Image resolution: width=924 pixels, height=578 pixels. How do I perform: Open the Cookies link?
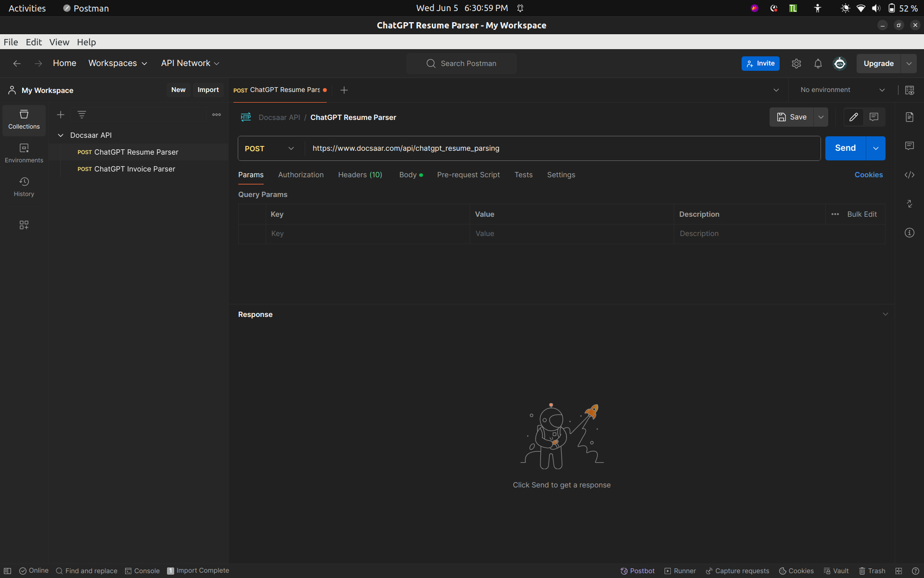pos(869,175)
